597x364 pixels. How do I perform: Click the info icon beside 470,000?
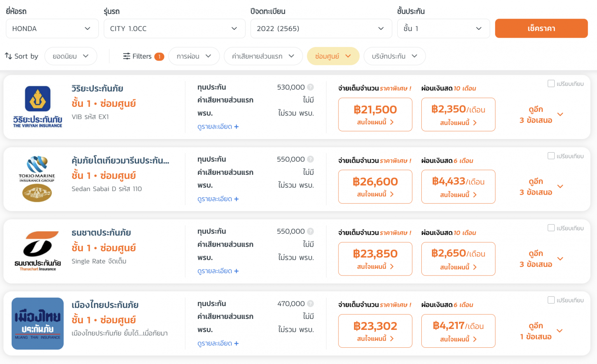coord(310,304)
